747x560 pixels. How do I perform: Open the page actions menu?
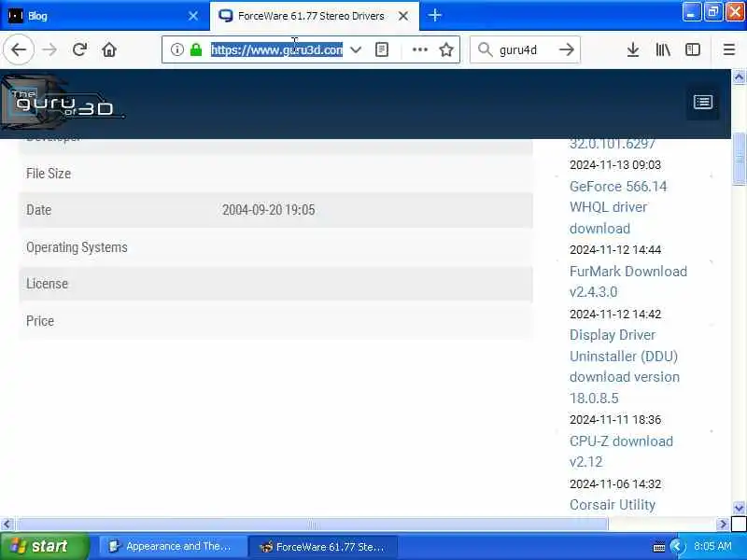click(419, 49)
